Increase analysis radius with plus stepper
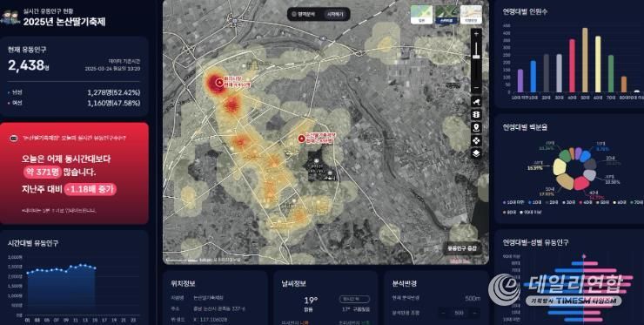 pos(475,313)
